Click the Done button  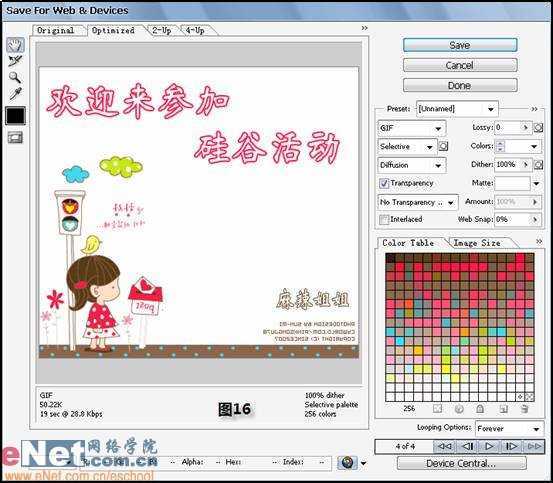[x=460, y=85]
